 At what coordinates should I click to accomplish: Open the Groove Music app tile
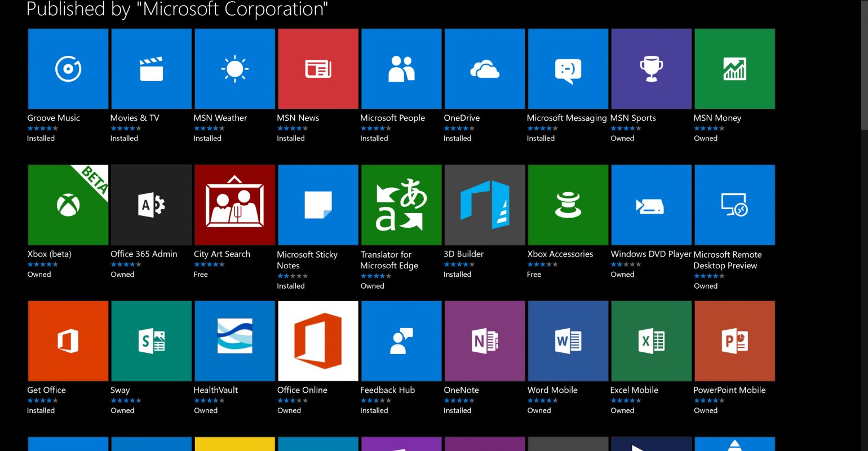[x=68, y=69]
